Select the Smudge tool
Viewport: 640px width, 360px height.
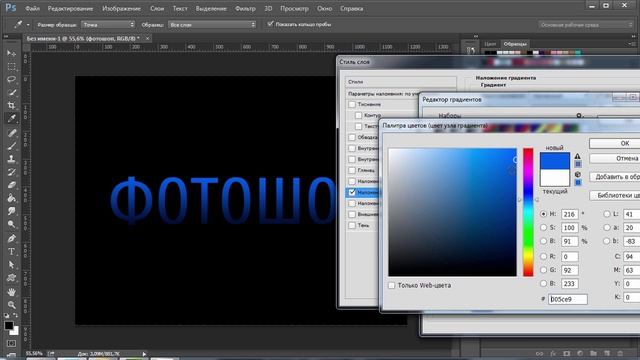[11, 211]
